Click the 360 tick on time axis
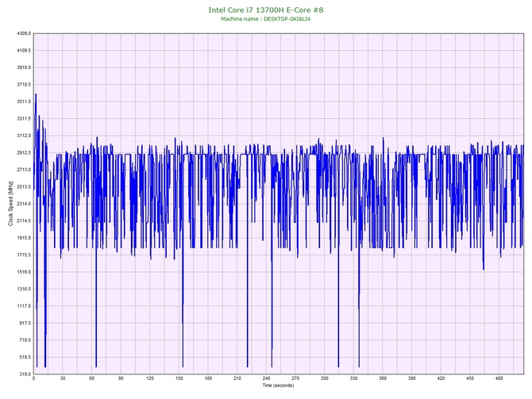Image resolution: width=532 pixels, height=399 pixels. (383, 378)
